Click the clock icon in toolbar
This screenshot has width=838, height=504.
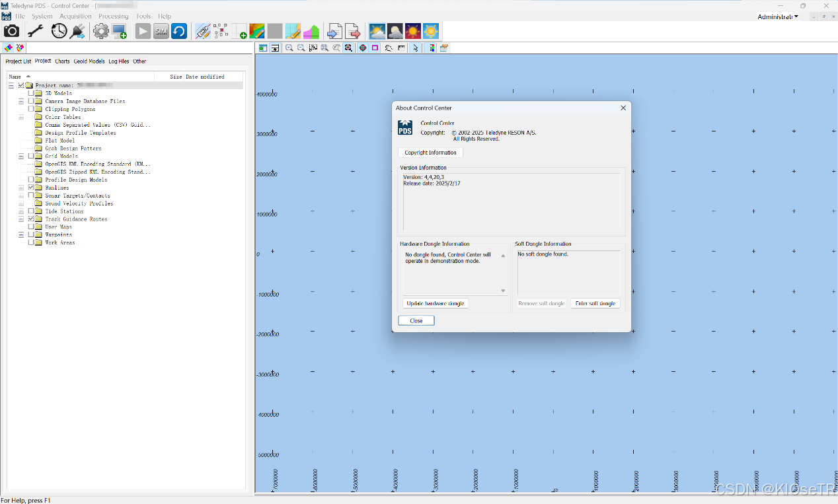click(59, 31)
